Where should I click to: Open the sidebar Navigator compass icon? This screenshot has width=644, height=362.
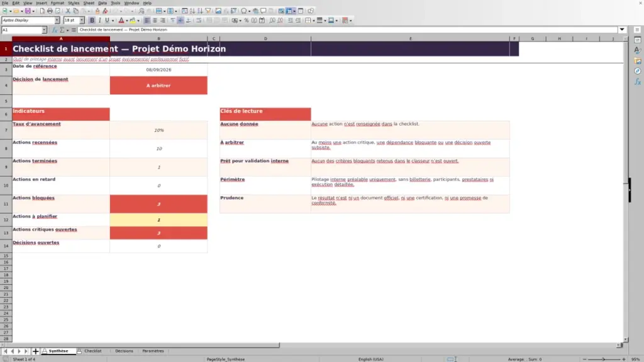point(638,71)
